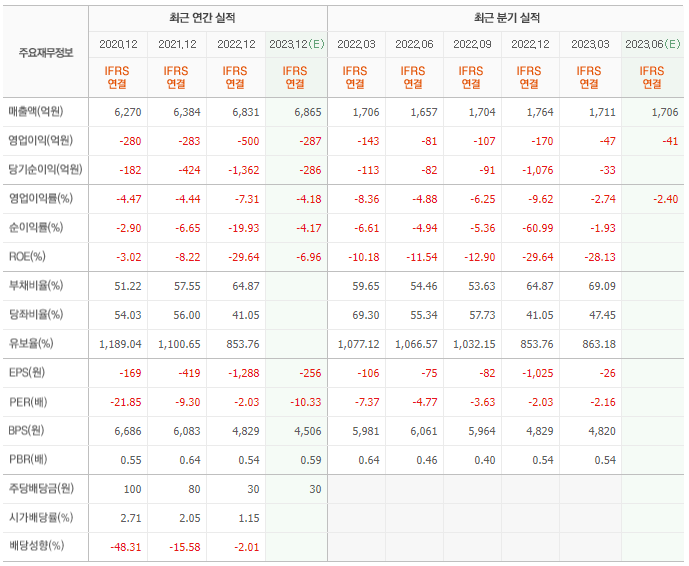The image size is (689, 566).
Task: Click the -28.13 ROE value
Action: 599,258
